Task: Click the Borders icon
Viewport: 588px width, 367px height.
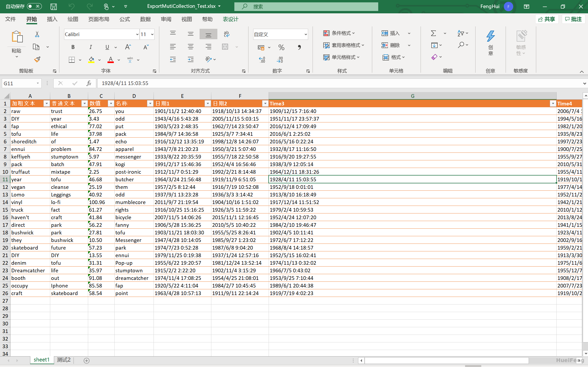Action: point(72,60)
